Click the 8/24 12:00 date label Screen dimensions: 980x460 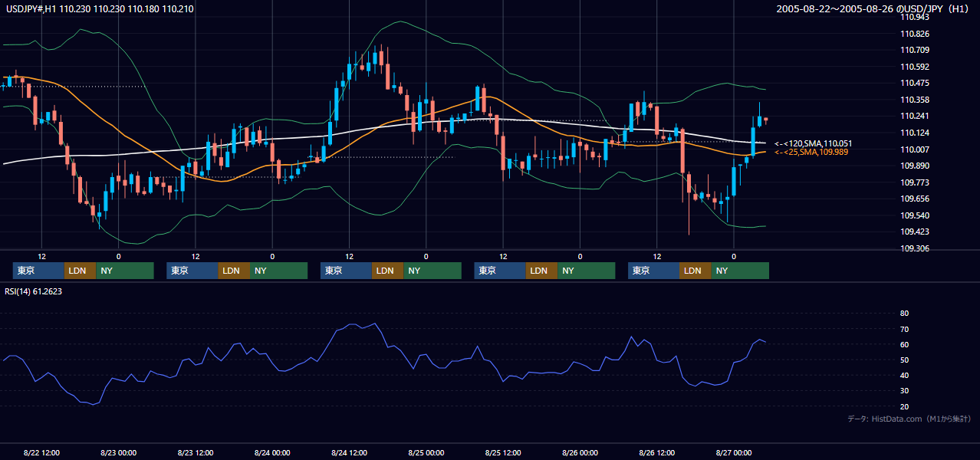click(349, 453)
